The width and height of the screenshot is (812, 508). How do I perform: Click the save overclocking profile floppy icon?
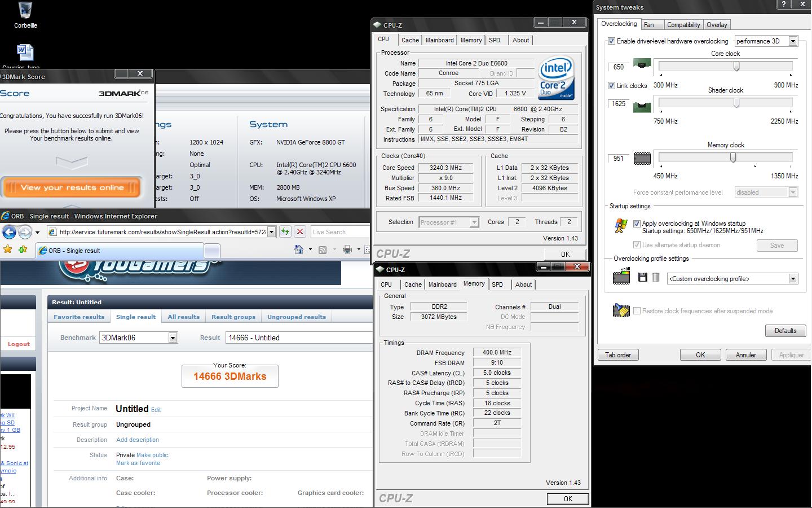642,277
